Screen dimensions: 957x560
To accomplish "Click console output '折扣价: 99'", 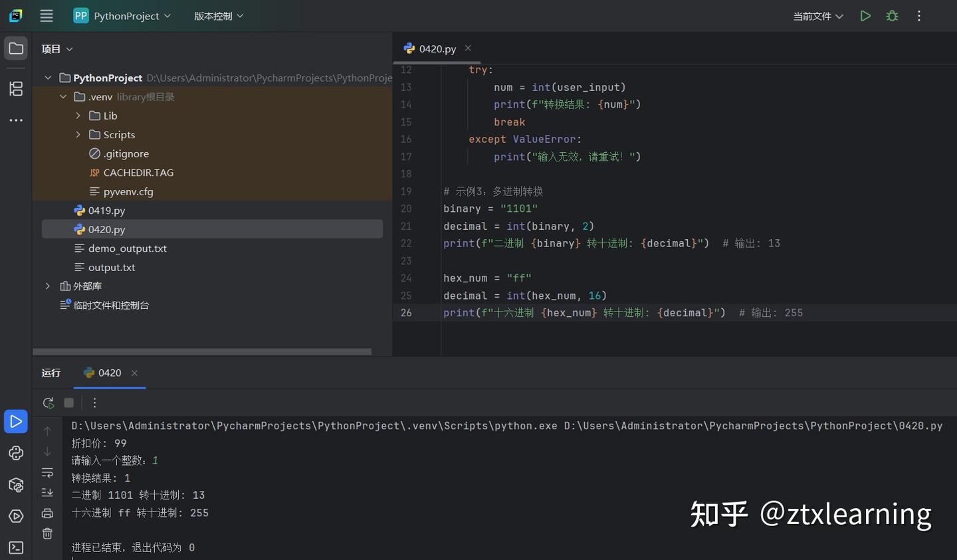I will pyautogui.click(x=99, y=443).
